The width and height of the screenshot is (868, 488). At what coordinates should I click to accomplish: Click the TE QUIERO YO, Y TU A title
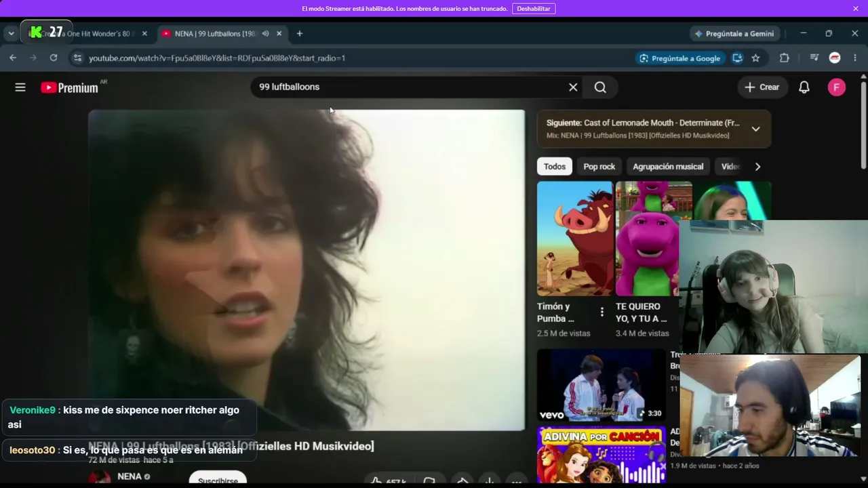pos(642,312)
